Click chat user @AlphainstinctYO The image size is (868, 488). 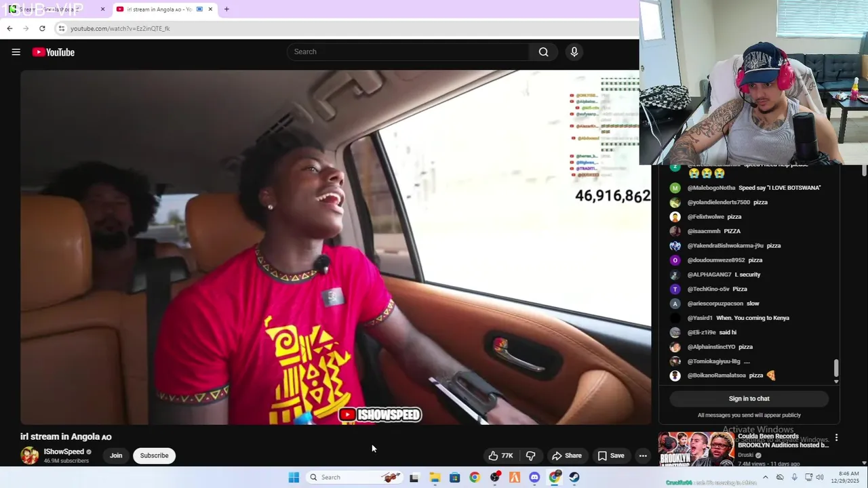coord(711,347)
